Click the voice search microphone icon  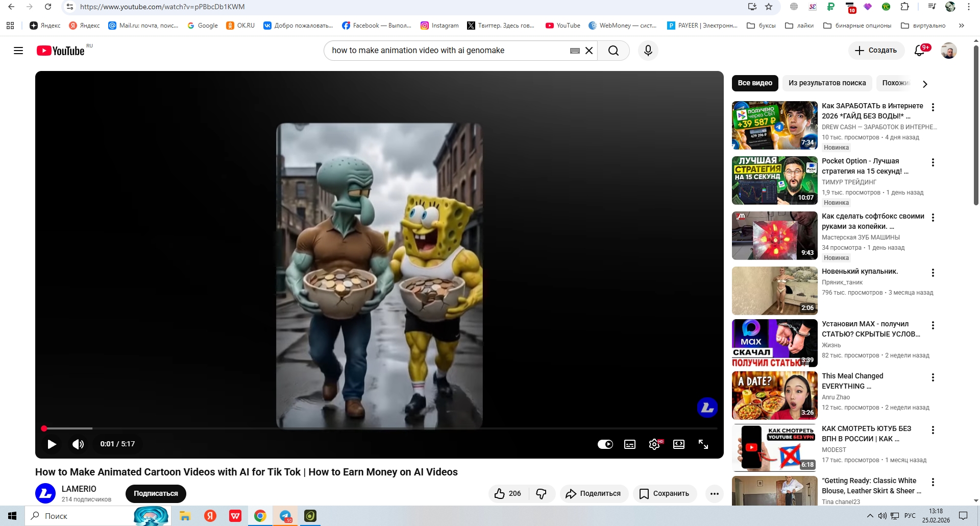tap(648, 51)
